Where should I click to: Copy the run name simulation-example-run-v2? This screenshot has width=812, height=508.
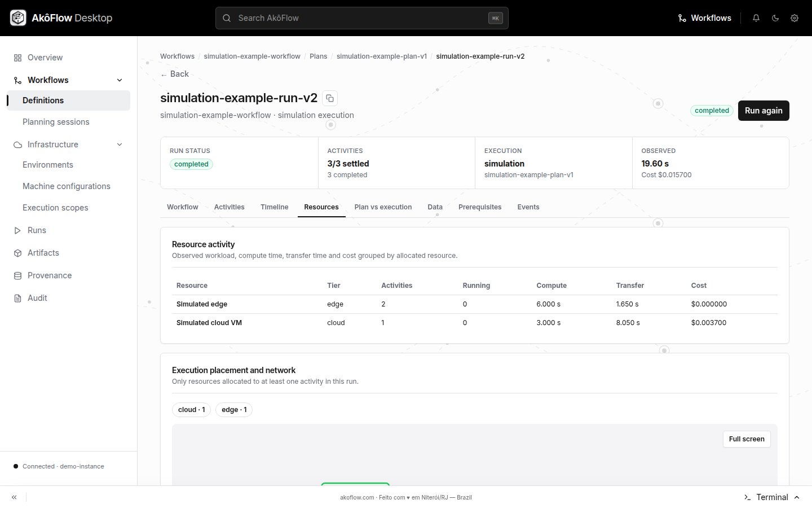click(x=330, y=98)
